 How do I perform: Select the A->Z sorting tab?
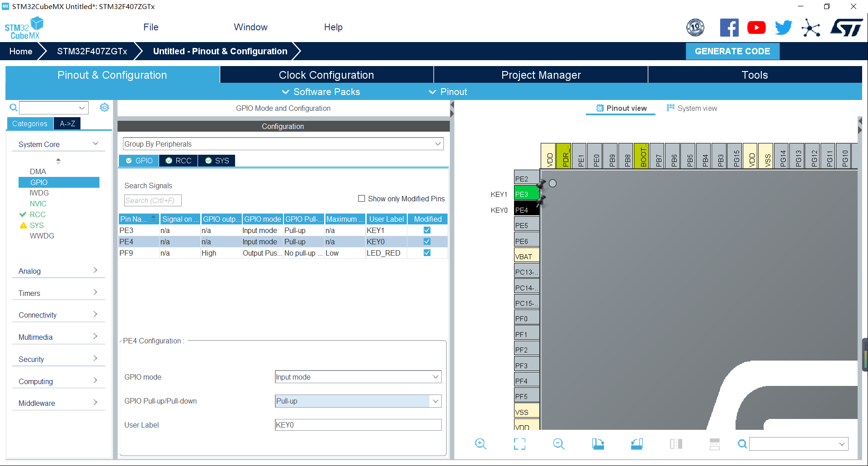tap(67, 124)
